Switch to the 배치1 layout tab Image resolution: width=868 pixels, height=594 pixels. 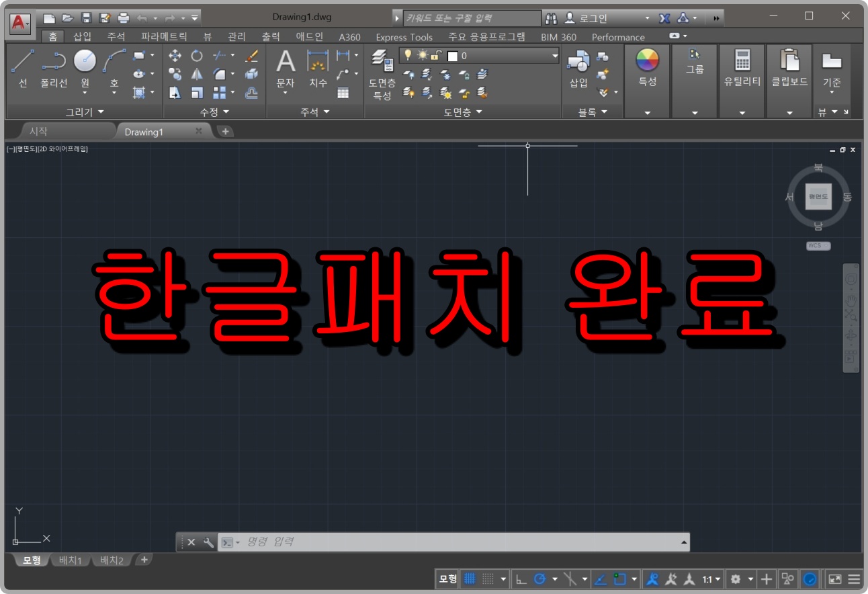pos(70,560)
